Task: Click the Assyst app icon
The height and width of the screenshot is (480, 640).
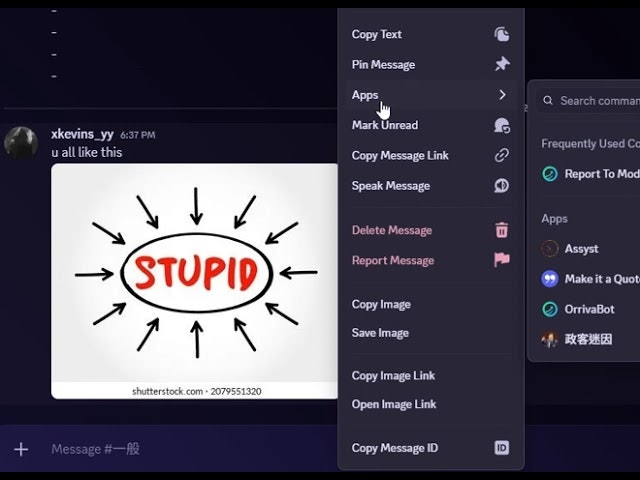Action: [550, 249]
